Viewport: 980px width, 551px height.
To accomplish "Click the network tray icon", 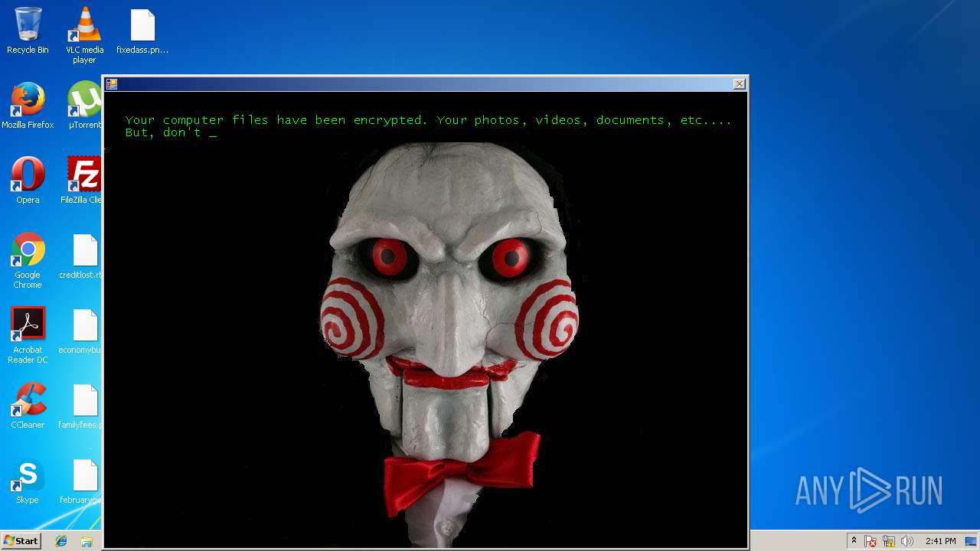I will click(x=889, y=541).
